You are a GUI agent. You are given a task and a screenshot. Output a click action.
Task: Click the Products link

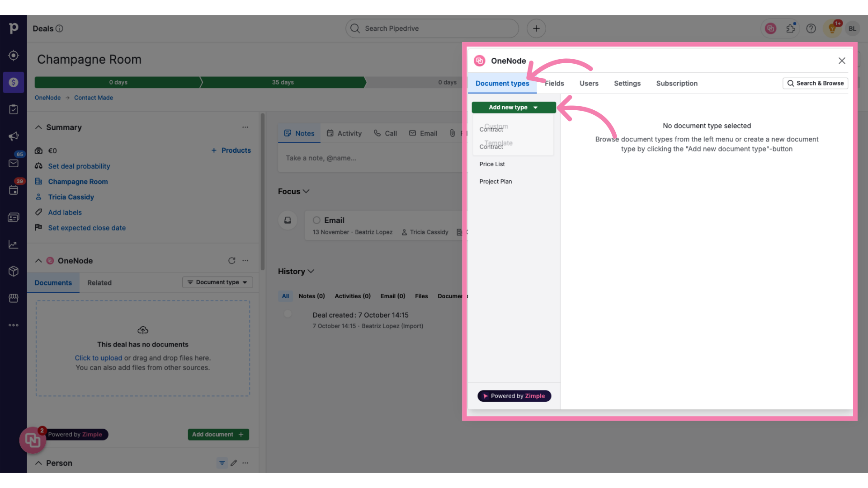[x=231, y=150]
